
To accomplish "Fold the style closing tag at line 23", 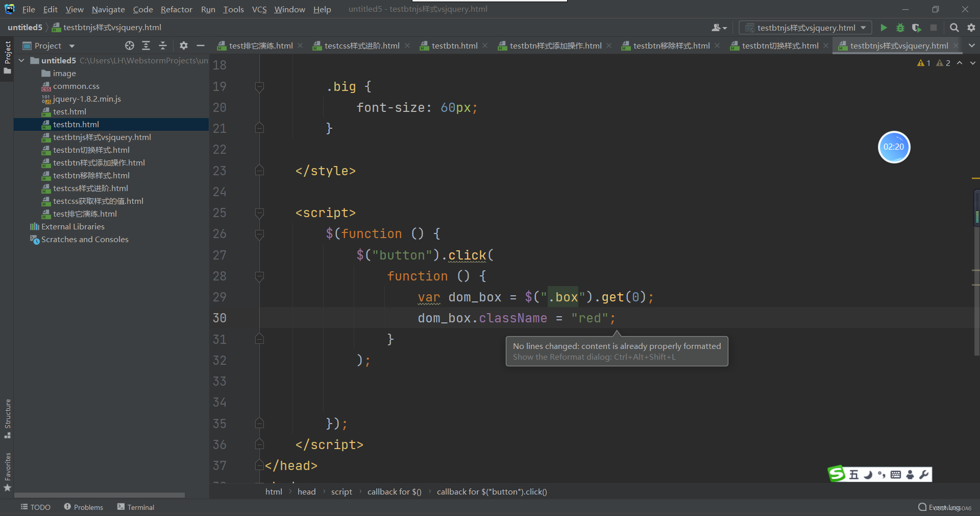I will tap(259, 171).
